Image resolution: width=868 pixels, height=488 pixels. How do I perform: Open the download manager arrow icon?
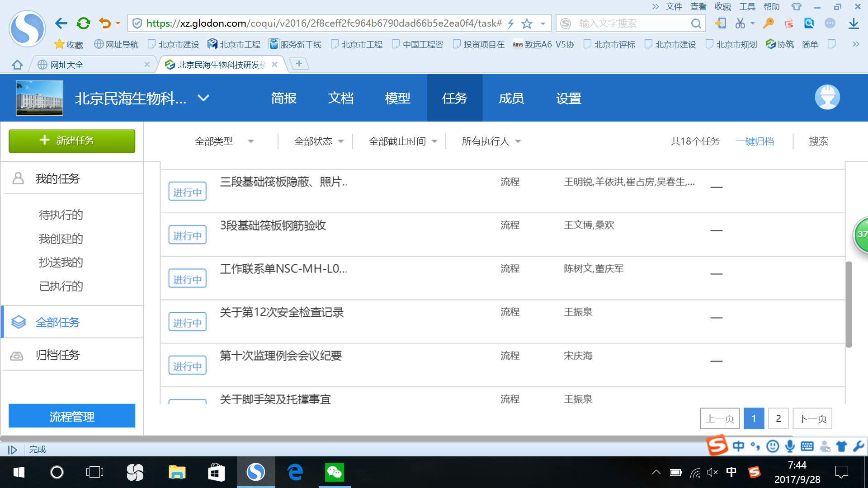tap(853, 23)
